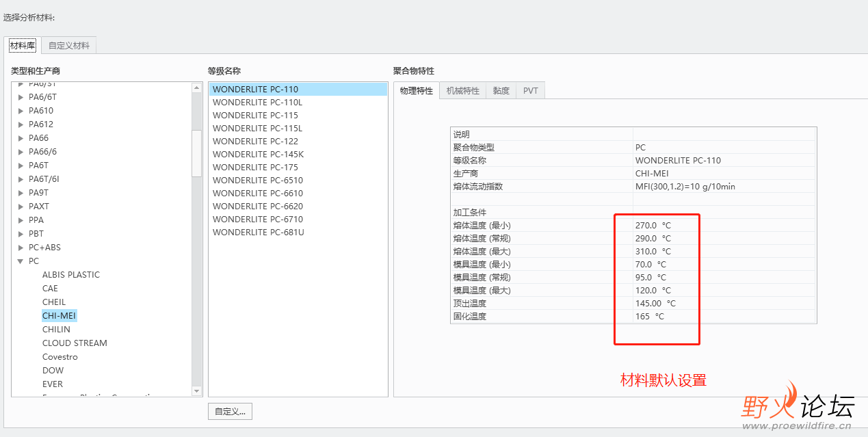Click scrollbar up arrow in manufacturer list
868x437 pixels.
pos(197,87)
